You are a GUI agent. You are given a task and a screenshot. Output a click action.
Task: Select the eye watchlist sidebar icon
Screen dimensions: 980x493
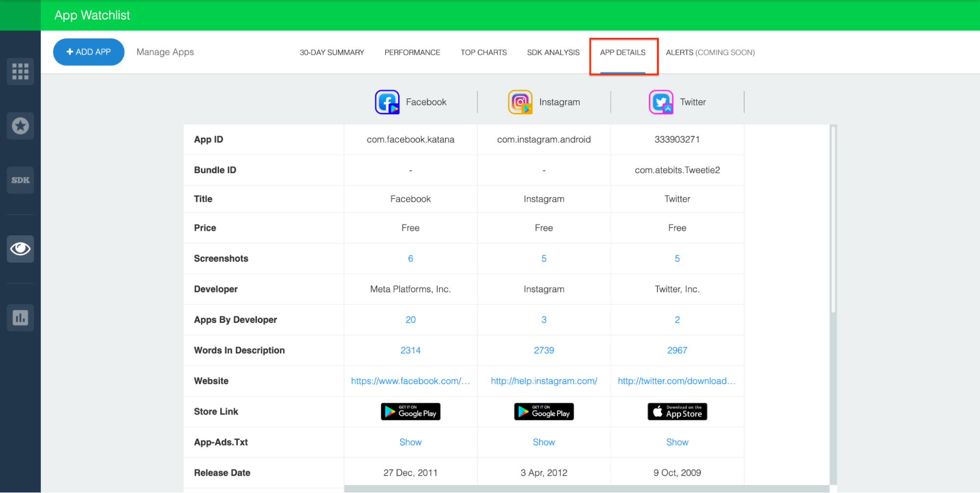(x=20, y=249)
